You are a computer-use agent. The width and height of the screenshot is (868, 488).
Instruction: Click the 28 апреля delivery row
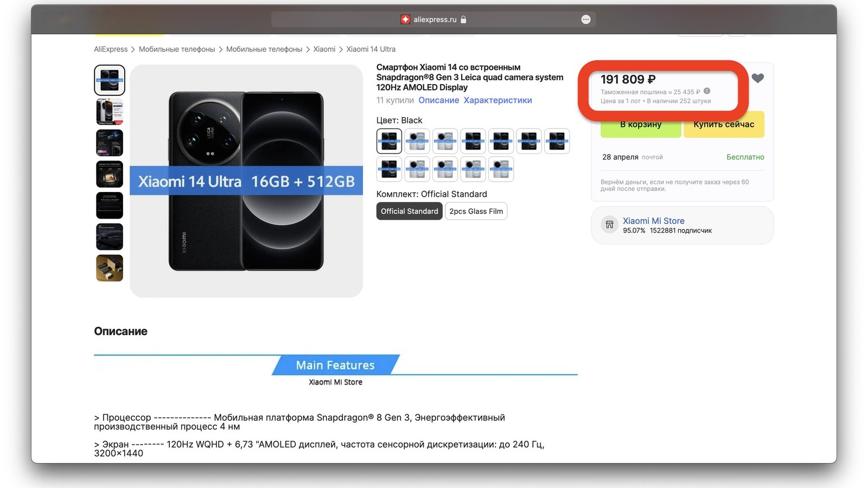683,157
